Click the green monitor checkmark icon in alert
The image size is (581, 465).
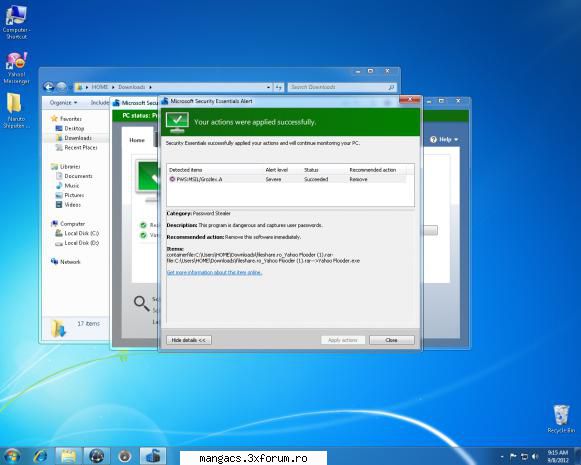[x=177, y=123]
